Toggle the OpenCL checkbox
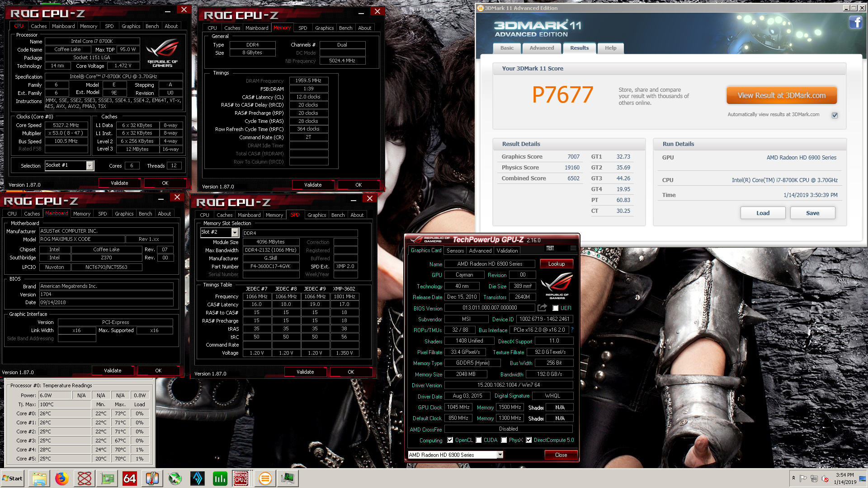Screen dimensions: 868x488 450,440
